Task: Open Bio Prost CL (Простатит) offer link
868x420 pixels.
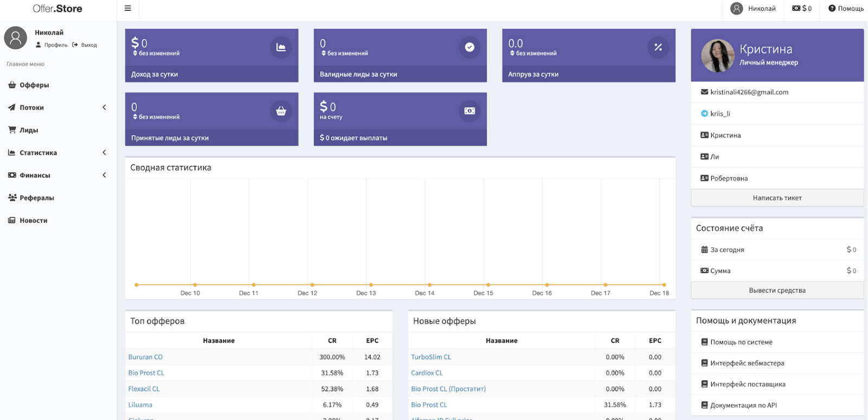Action: coord(448,389)
